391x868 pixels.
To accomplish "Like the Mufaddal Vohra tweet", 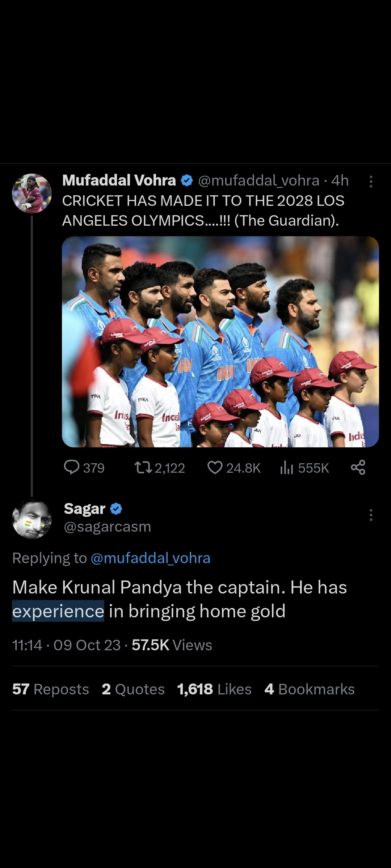I will pyautogui.click(x=215, y=467).
